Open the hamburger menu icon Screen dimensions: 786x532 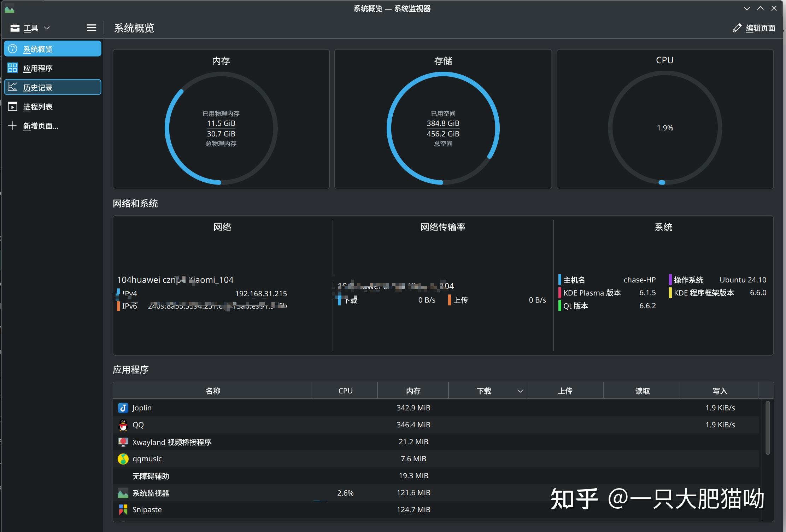click(x=91, y=28)
